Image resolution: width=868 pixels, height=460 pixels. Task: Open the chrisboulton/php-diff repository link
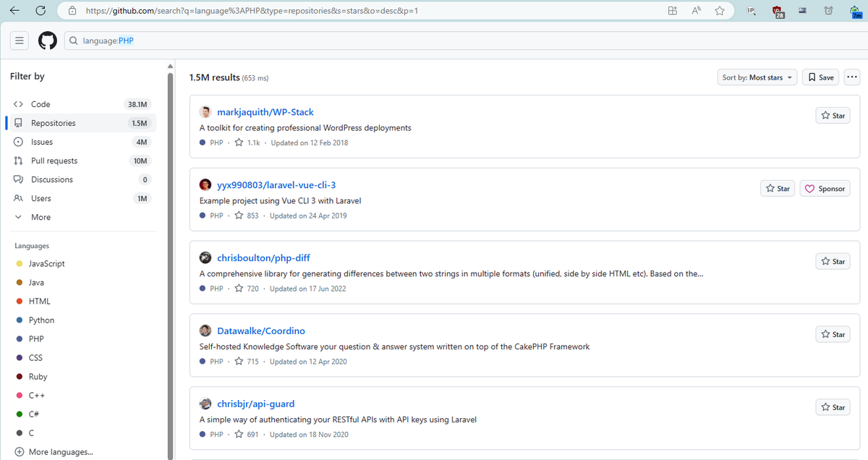pyautogui.click(x=263, y=258)
